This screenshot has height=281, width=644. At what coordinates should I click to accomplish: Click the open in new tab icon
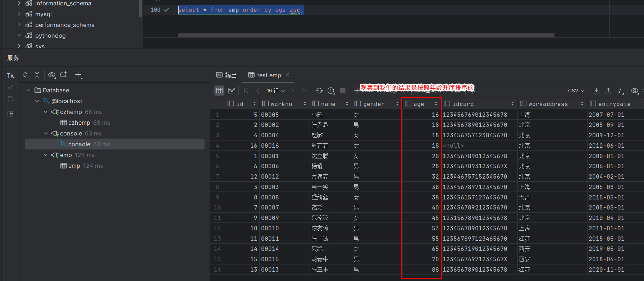(x=64, y=75)
